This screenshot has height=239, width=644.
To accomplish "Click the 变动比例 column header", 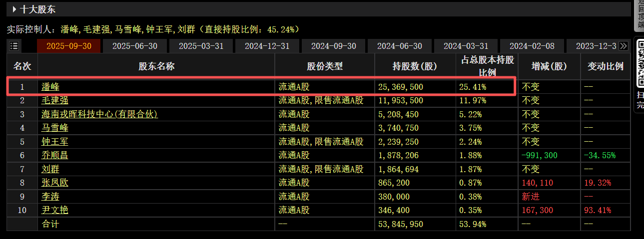I will point(605,66).
